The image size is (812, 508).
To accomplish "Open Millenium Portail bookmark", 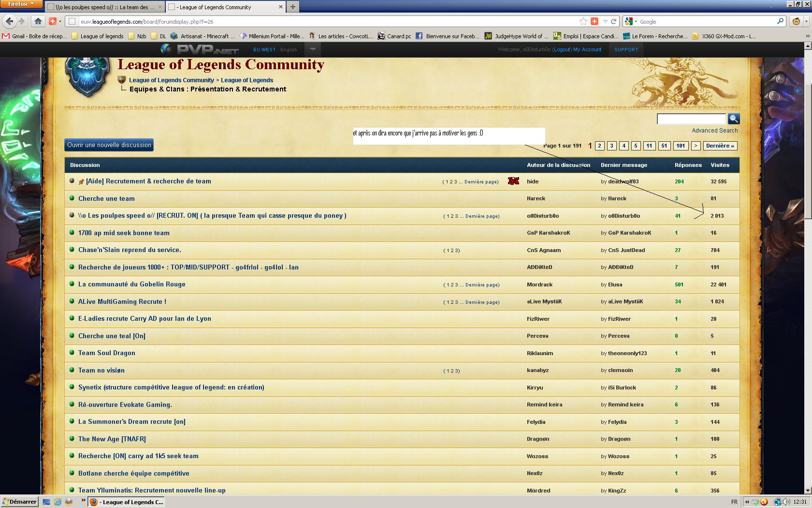I will [x=272, y=36].
